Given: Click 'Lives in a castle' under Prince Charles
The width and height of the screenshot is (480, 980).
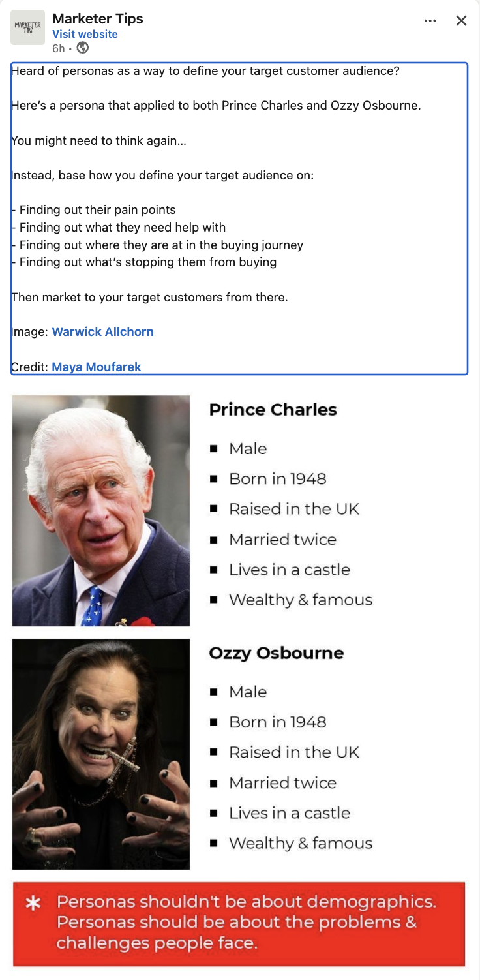Looking at the screenshot, I should click(x=290, y=570).
